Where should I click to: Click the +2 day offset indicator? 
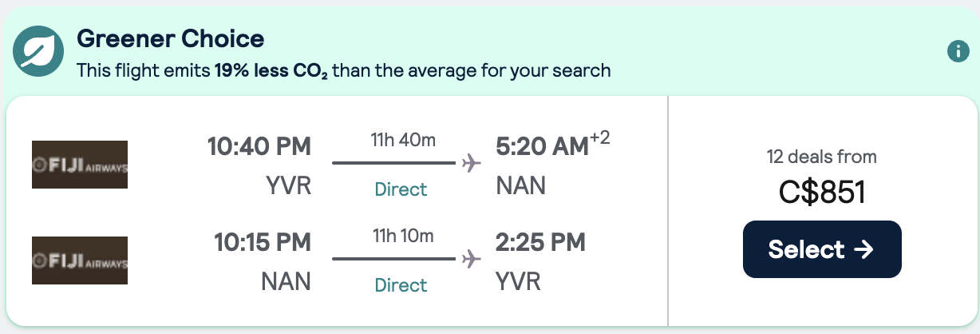click(x=600, y=140)
